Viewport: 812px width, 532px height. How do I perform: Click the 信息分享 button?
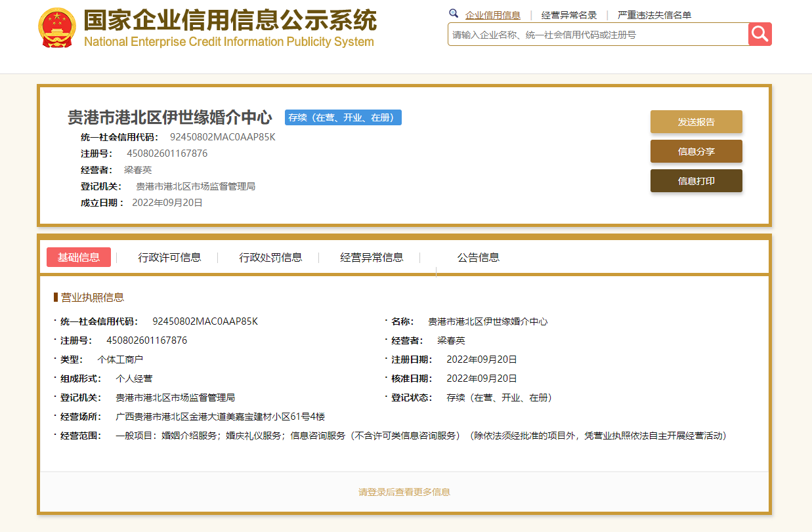(x=696, y=152)
